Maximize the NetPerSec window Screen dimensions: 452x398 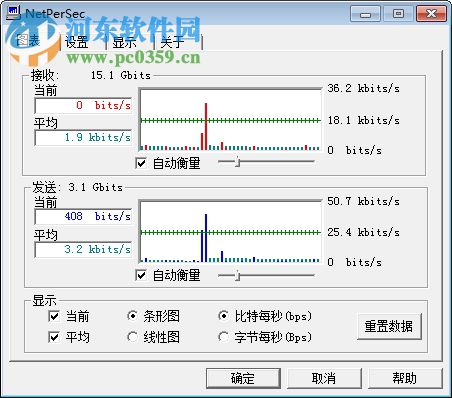click(398, 14)
